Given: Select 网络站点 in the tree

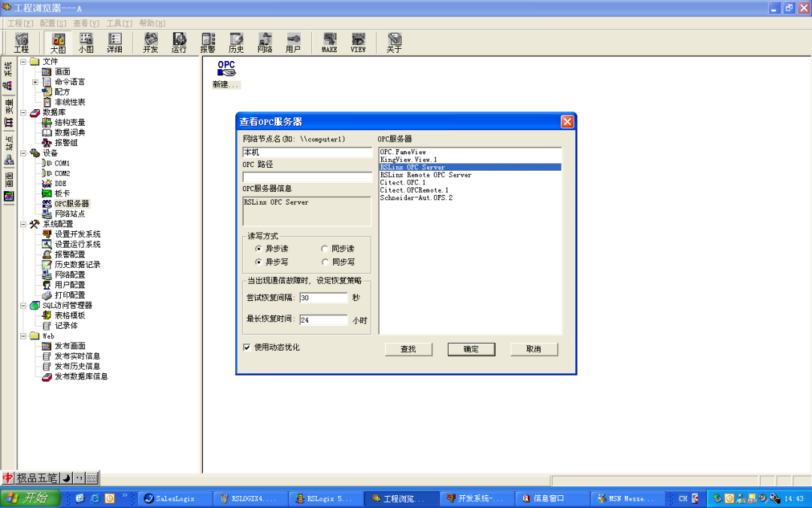Looking at the screenshot, I should click(x=70, y=214).
